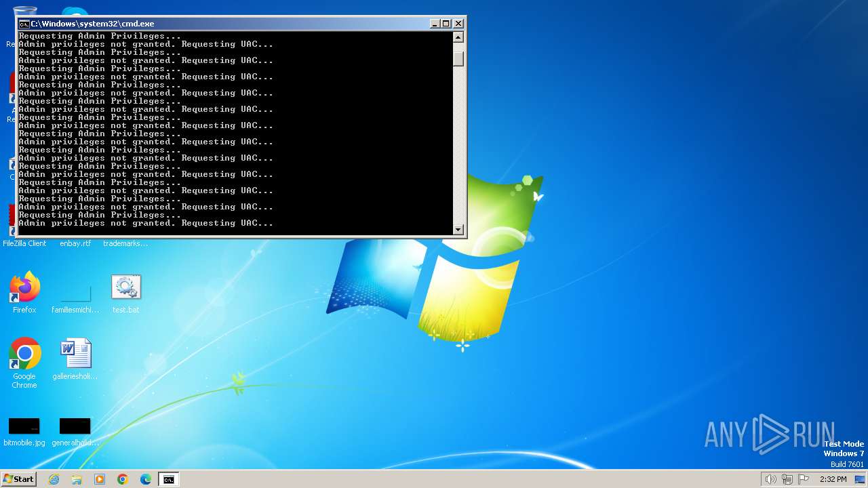Select the galleriesholi... Word document icon
Image resolution: width=868 pixels, height=488 pixels.
tap(75, 359)
